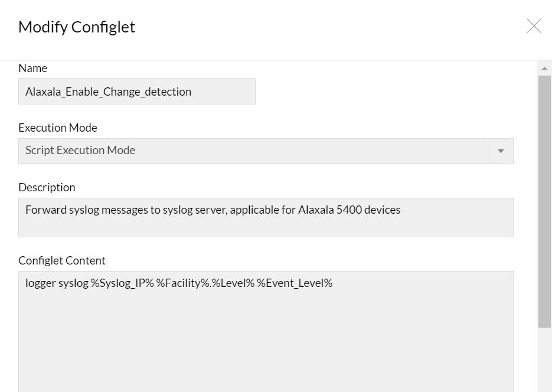Place cursor on the %Syslog_IP% variable
The image size is (552, 392).
[122, 283]
